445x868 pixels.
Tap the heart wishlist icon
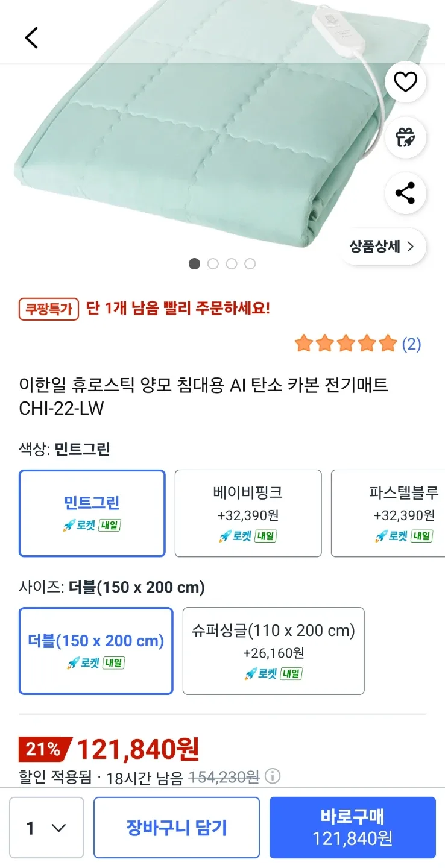coord(405,82)
